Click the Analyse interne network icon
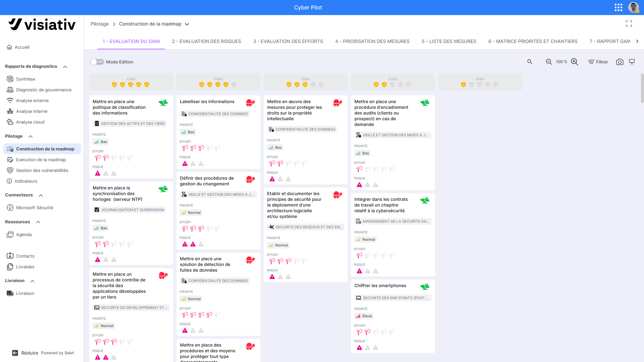Image resolution: width=644 pixels, height=362 pixels. click(x=10, y=111)
